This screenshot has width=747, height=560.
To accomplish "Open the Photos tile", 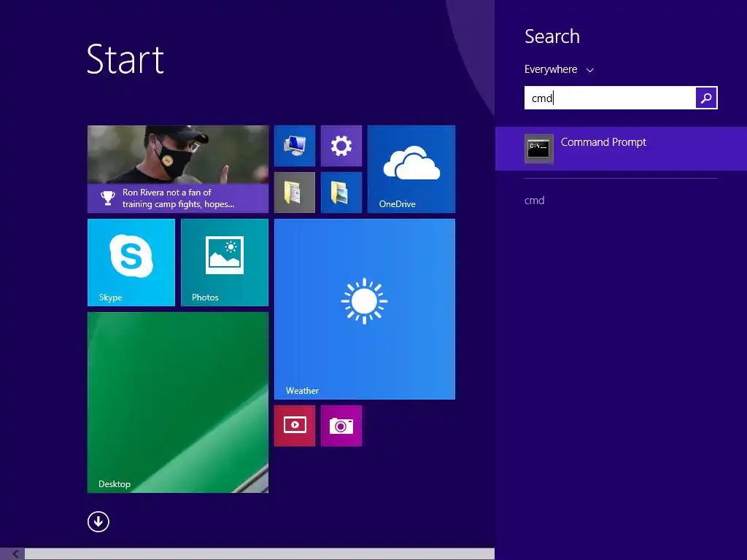I will (225, 262).
